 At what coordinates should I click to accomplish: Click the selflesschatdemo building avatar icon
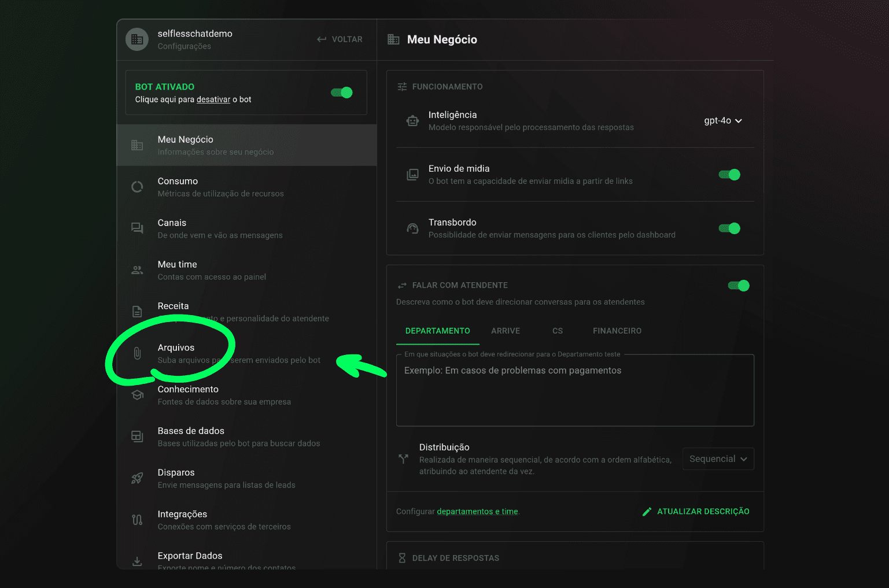tap(137, 39)
